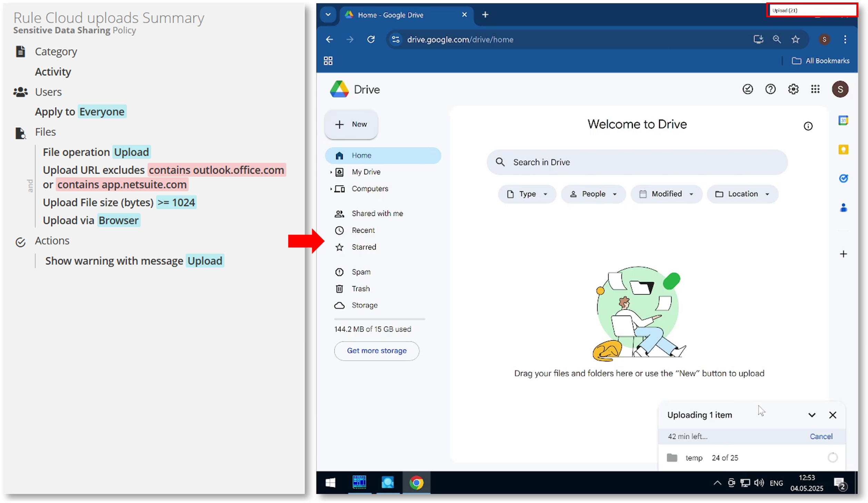Click the Browser value in Upload via
This screenshot has height=503, width=868.
point(118,220)
